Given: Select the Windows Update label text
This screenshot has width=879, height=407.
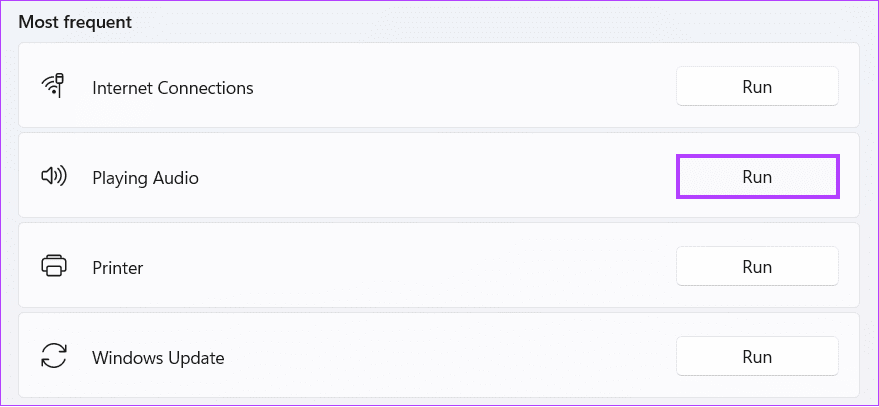Looking at the screenshot, I should (158, 358).
